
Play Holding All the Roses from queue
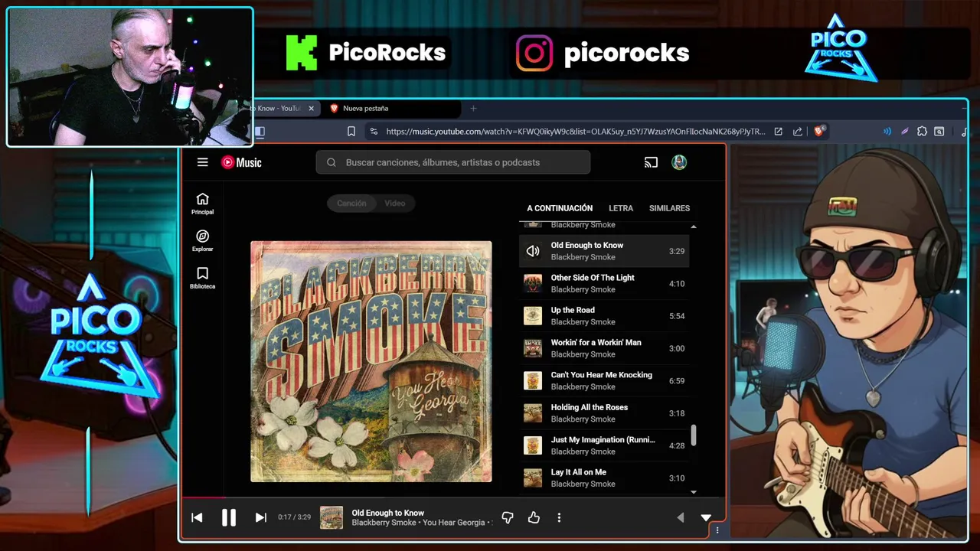coord(604,413)
